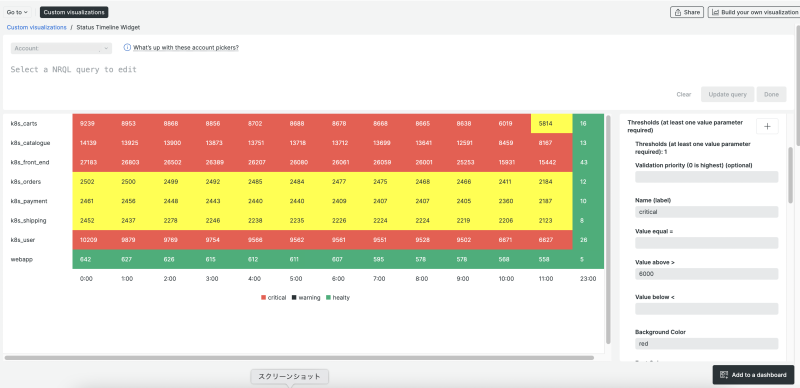Screen dimensions: 800x388
Task: Select the k8s_user row label
Action: click(22, 240)
